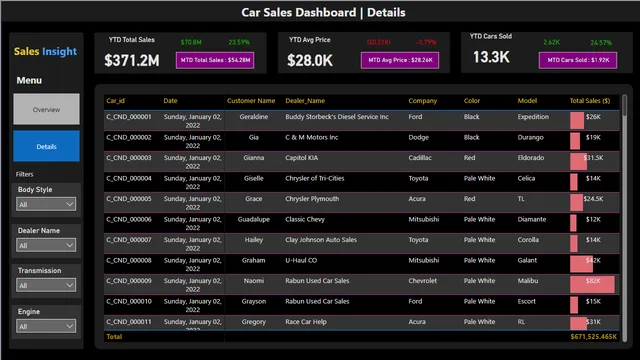Screen dimensions: 640x360
Task: Click dealer U-Haul CO
Action: click(301, 260)
